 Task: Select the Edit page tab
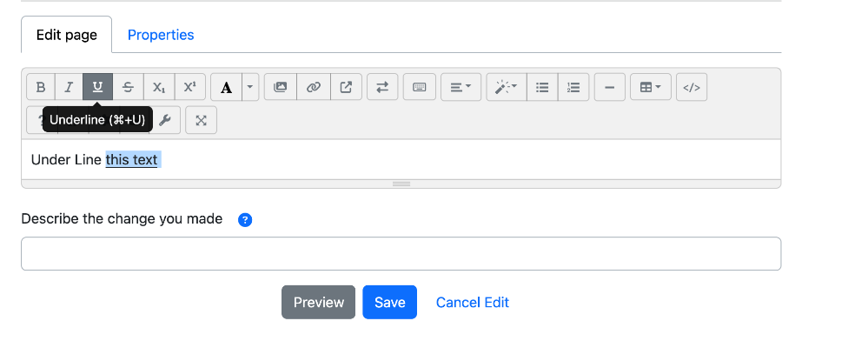pyautogui.click(x=66, y=35)
